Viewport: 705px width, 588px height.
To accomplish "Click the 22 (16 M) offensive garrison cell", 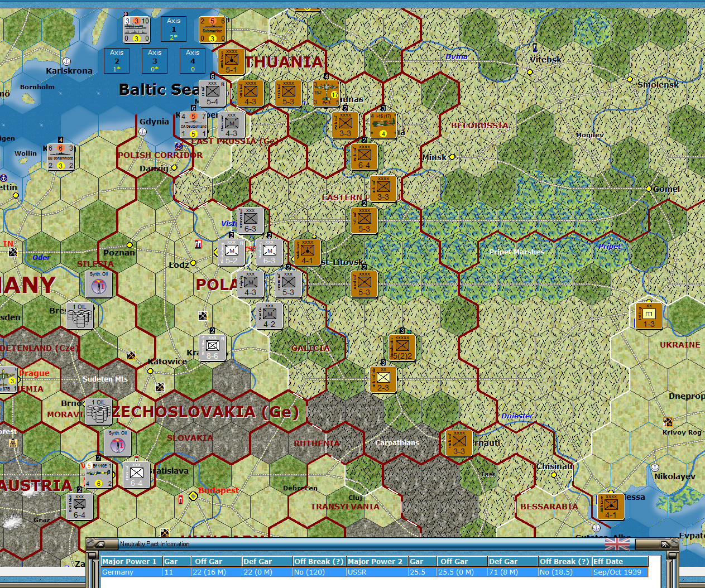I will click(x=216, y=572).
